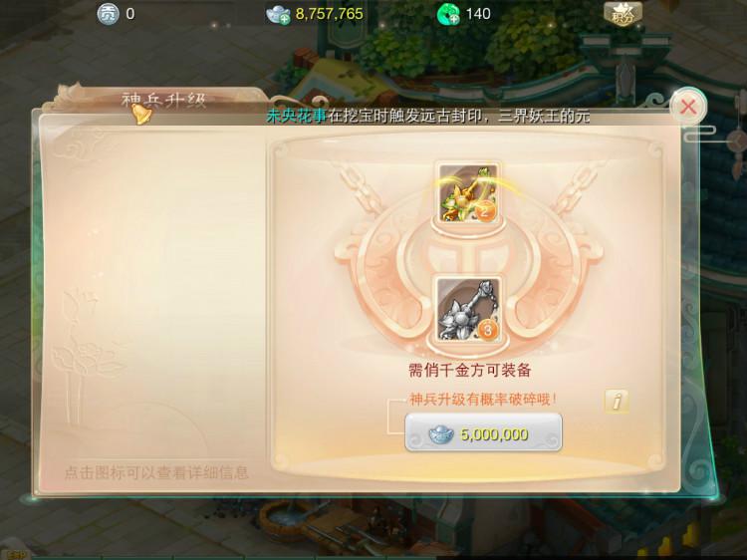The width and height of the screenshot is (747, 560).
Task: Select the 神兵升级 title tab
Action: pos(164,101)
